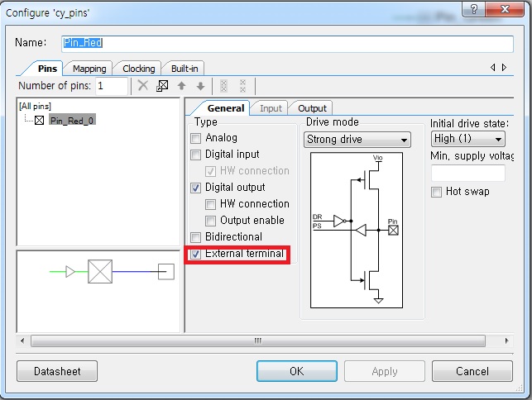Click the Strong drive circuit diagram
Screen dimensions: 532x400
click(x=357, y=231)
